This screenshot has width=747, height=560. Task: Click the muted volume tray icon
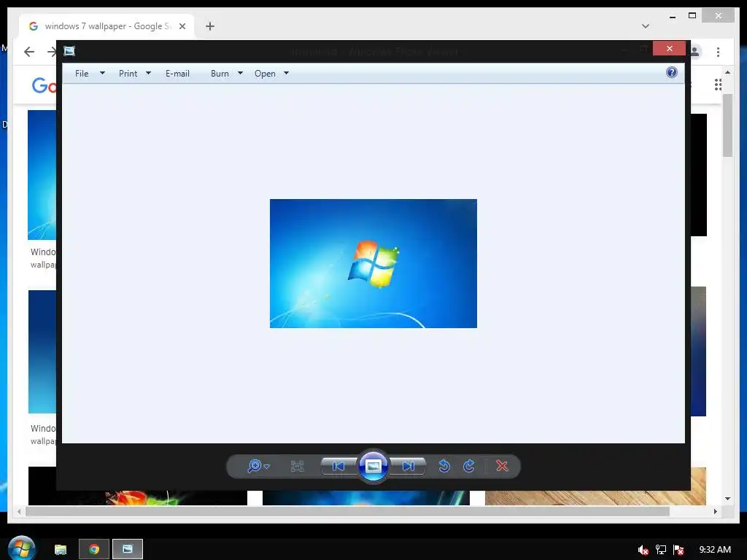pos(643,550)
